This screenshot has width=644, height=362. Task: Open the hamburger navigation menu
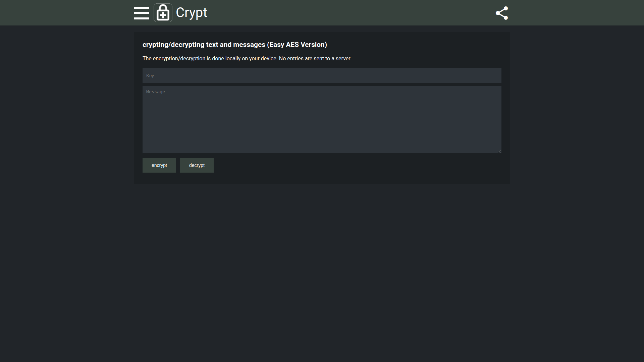click(142, 13)
